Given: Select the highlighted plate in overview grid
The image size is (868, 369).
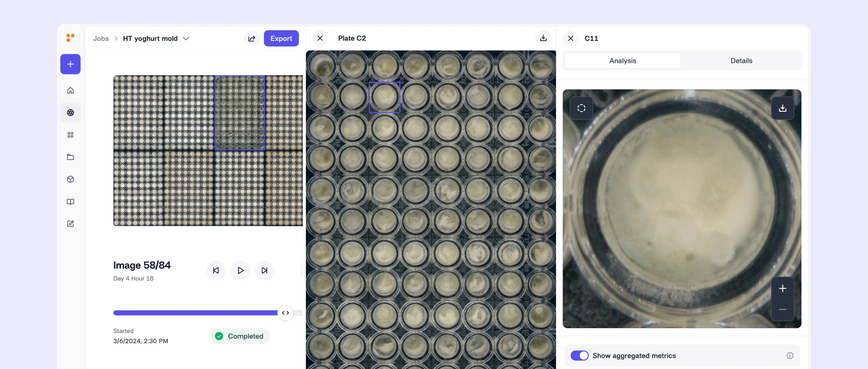Looking at the screenshot, I should 240,113.
